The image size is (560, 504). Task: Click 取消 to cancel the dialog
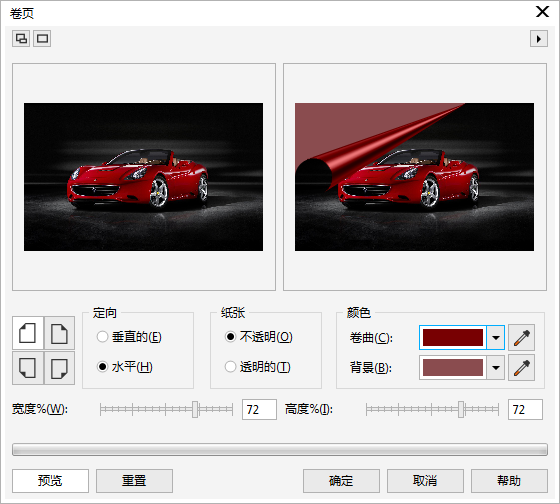[425, 481]
